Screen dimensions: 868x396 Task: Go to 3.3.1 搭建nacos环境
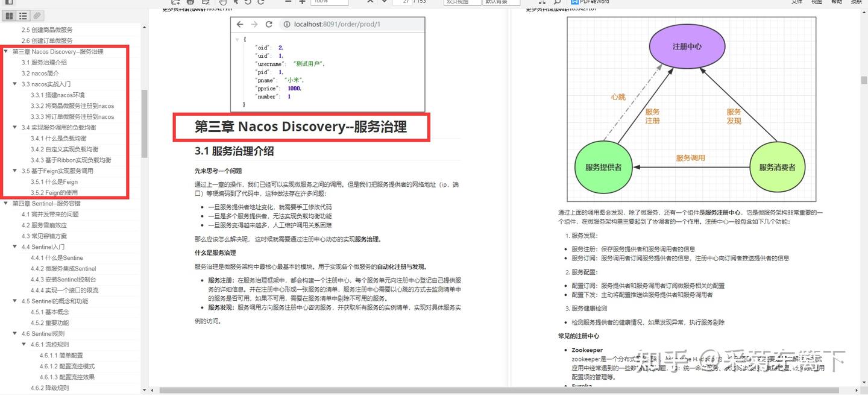tap(58, 95)
